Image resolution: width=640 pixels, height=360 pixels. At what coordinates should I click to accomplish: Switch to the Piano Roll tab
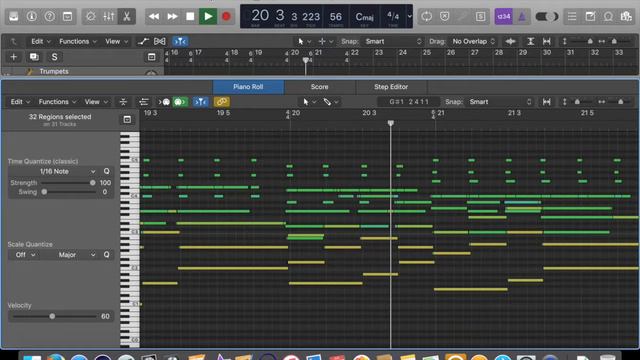pyautogui.click(x=248, y=87)
